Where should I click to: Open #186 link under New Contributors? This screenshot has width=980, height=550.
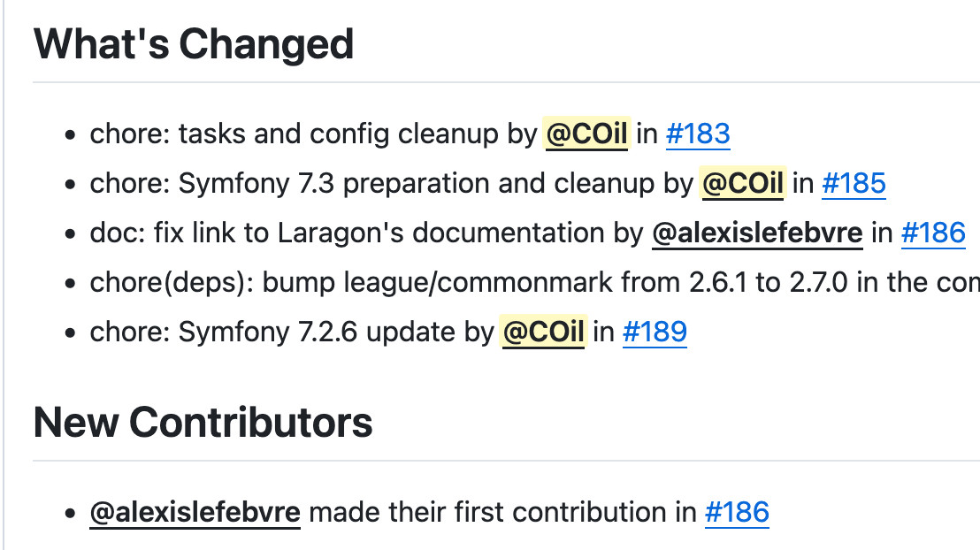pyautogui.click(x=737, y=512)
